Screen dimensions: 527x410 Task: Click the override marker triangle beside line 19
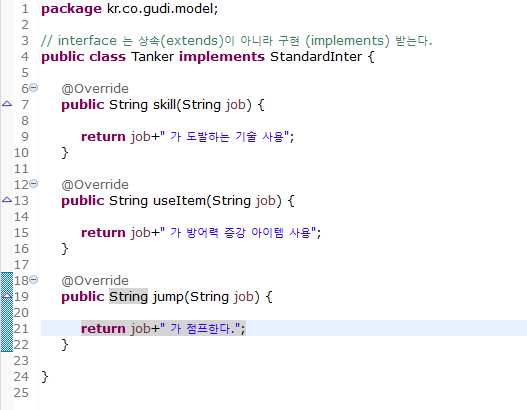(7, 296)
